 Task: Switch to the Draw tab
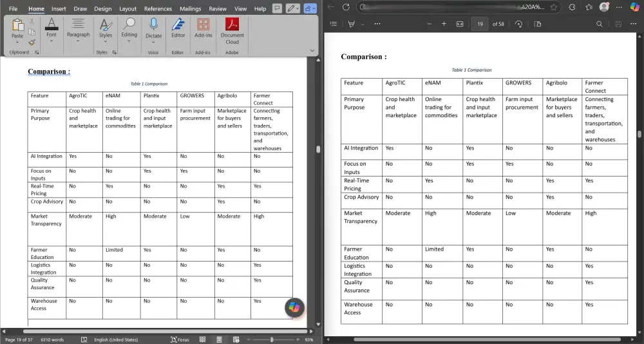click(x=80, y=8)
